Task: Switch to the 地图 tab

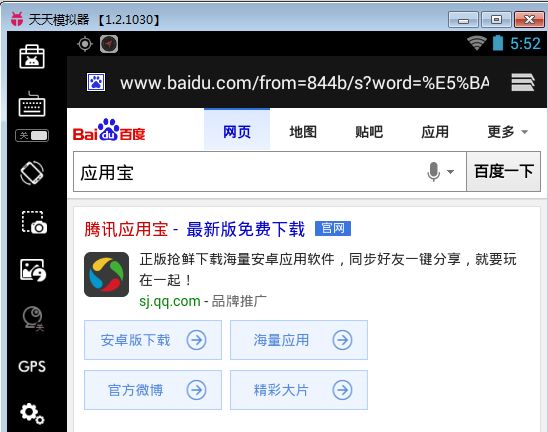Action: click(303, 132)
